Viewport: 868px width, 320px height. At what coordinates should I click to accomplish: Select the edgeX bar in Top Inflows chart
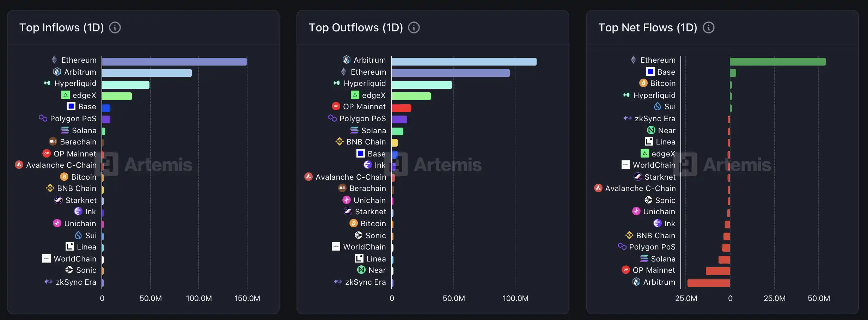click(117, 96)
